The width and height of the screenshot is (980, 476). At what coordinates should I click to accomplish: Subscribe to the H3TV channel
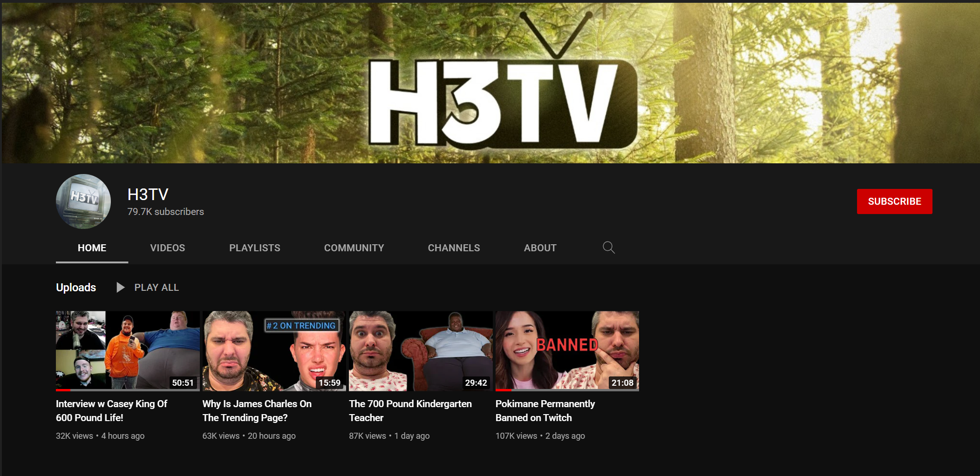point(894,201)
